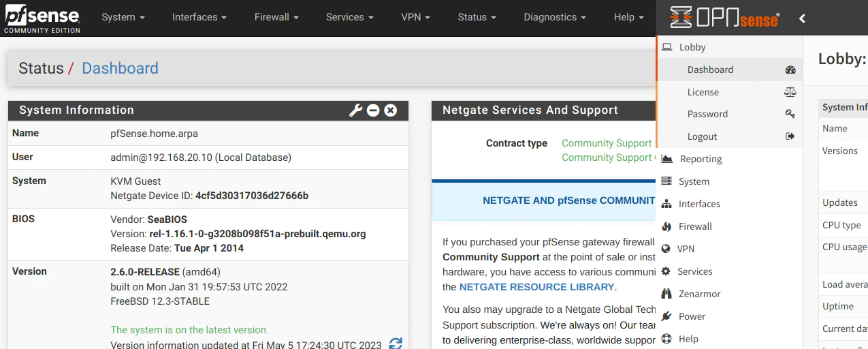The width and height of the screenshot is (868, 349).
Task: Select the Power sidebar menu item
Action: coord(692,316)
